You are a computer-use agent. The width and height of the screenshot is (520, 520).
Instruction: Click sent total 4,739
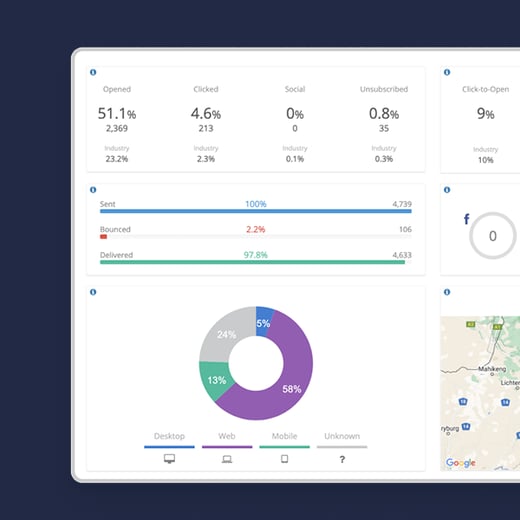pyautogui.click(x=402, y=204)
